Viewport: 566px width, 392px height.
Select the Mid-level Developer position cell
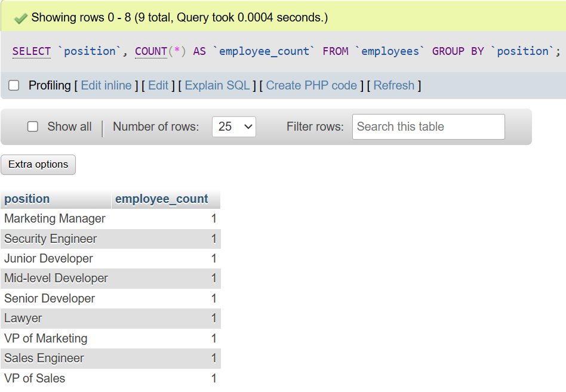(56, 279)
